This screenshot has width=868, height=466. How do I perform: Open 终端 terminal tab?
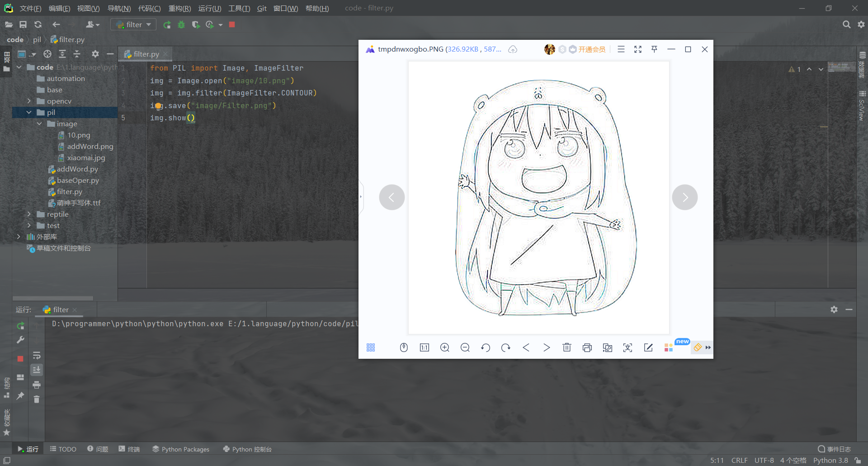click(x=129, y=449)
